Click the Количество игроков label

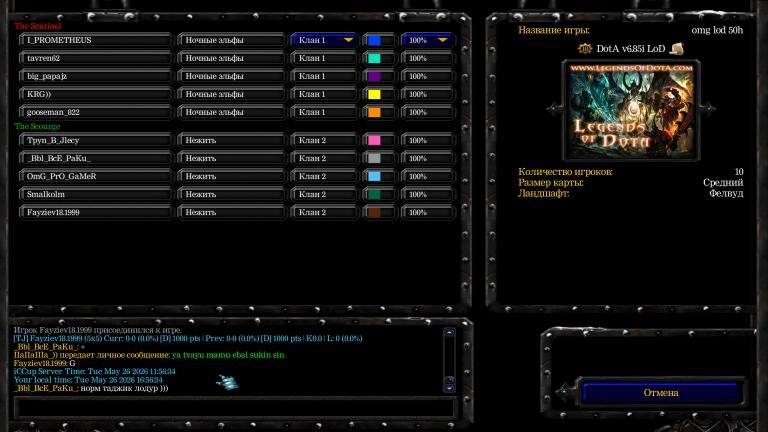point(565,172)
